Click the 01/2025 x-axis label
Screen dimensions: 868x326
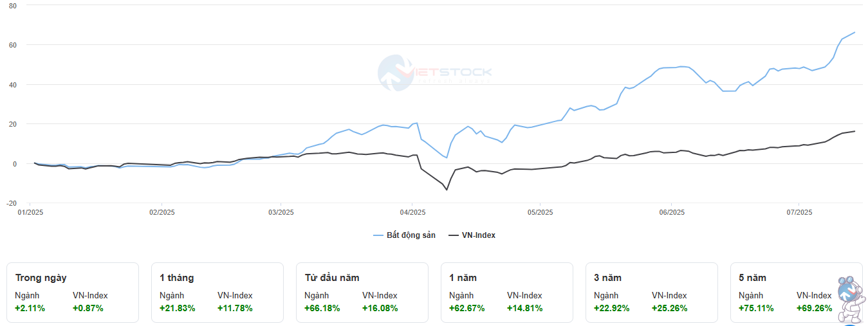pos(30,212)
